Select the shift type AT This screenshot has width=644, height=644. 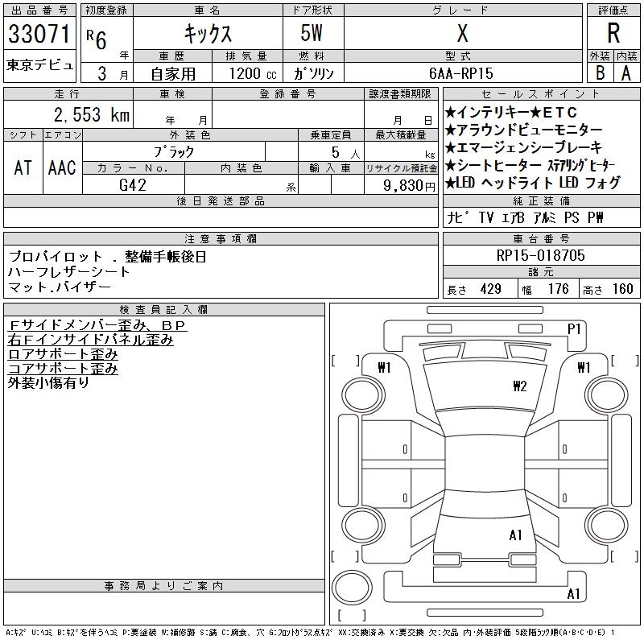(23, 167)
